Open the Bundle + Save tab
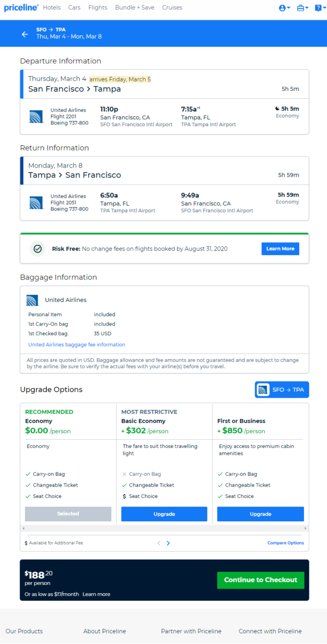327x644 pixels. [135, 8]
